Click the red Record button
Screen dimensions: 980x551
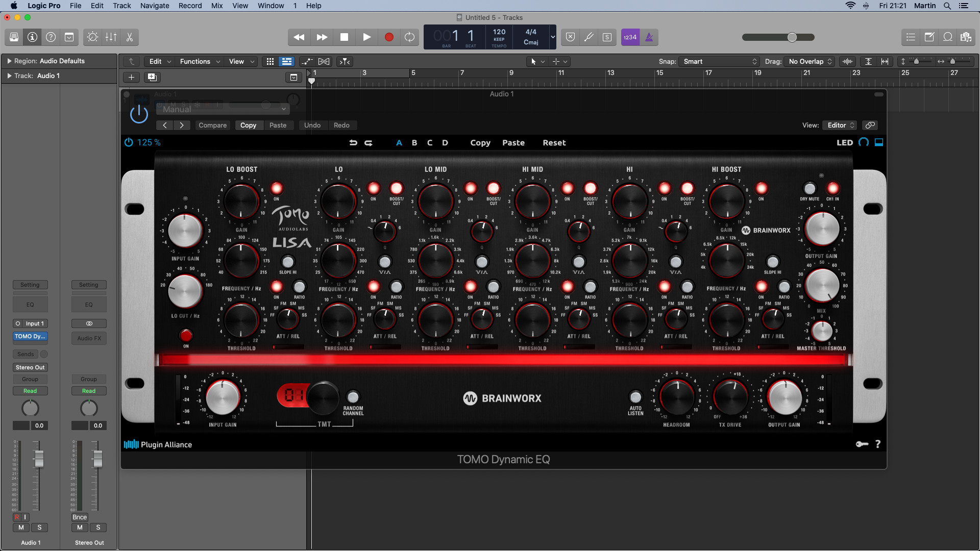[x=389, y=37]
